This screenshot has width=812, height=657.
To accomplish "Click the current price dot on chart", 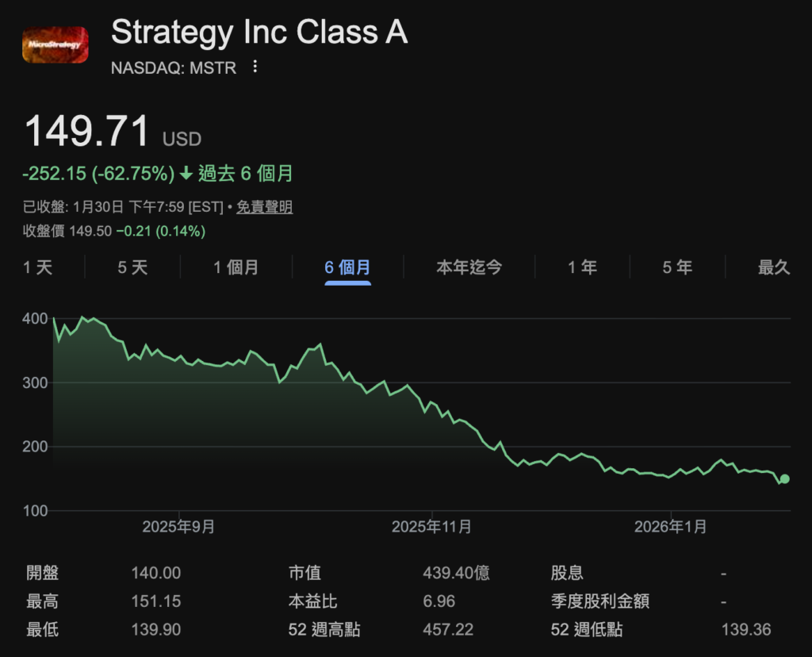I will [784, 478].
